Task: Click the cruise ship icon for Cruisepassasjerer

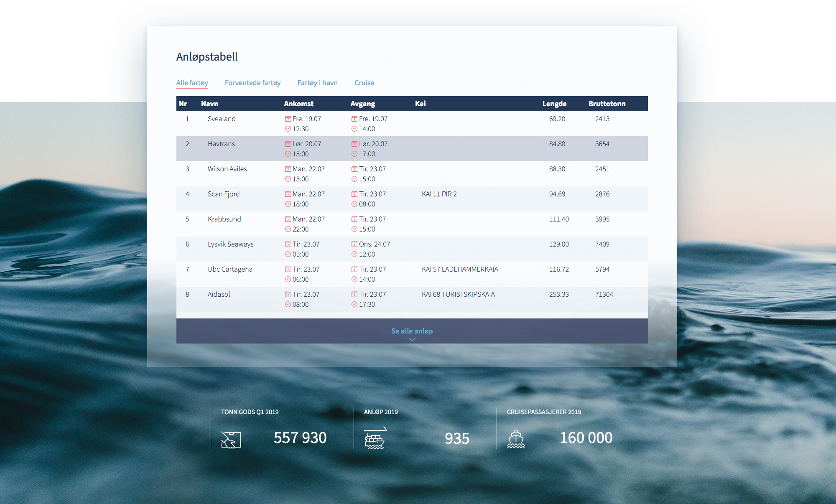Action: pyautogui.click(x=516, y=439)
